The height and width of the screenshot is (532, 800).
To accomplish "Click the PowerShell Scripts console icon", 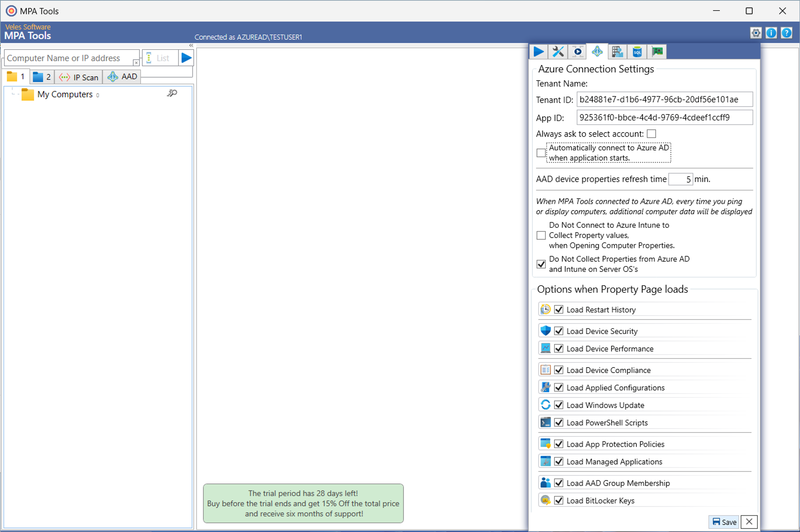I will click(545, 422).
